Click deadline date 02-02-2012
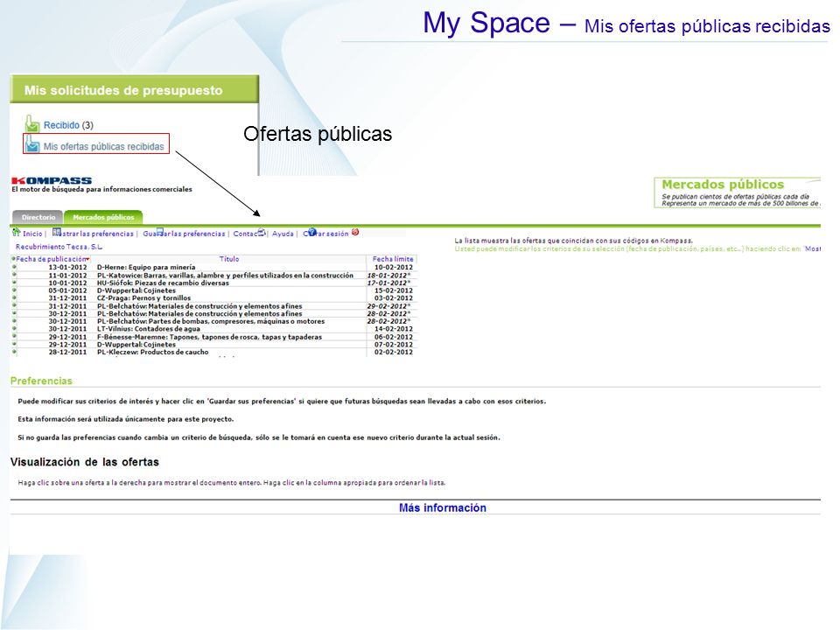Image resolution: width=840 pixels, height=630 pixels. [x=394, y=352]
